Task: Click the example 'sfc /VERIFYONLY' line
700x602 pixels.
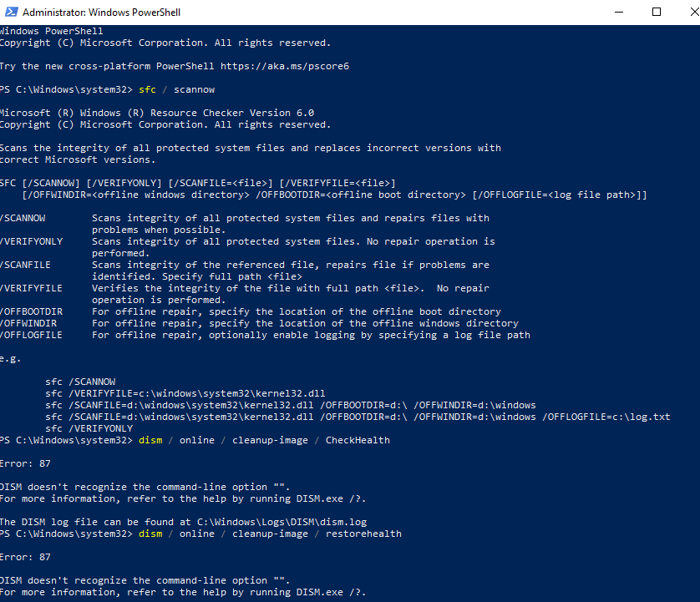Action: (x=89, y=428)
